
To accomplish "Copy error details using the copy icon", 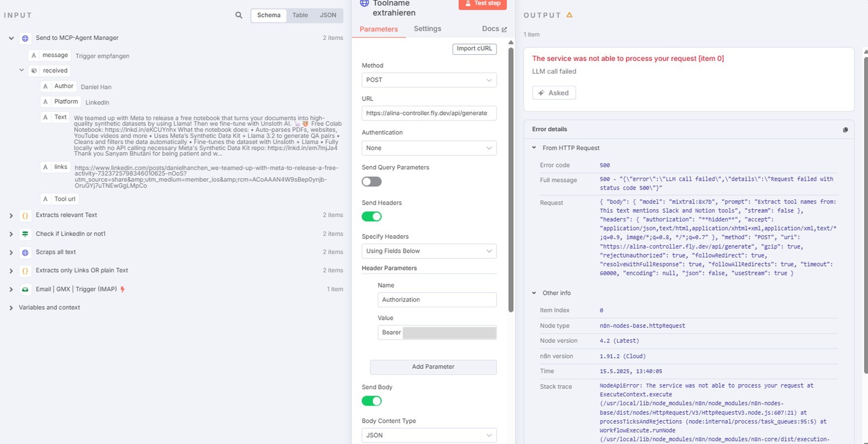I will (845, 130).
